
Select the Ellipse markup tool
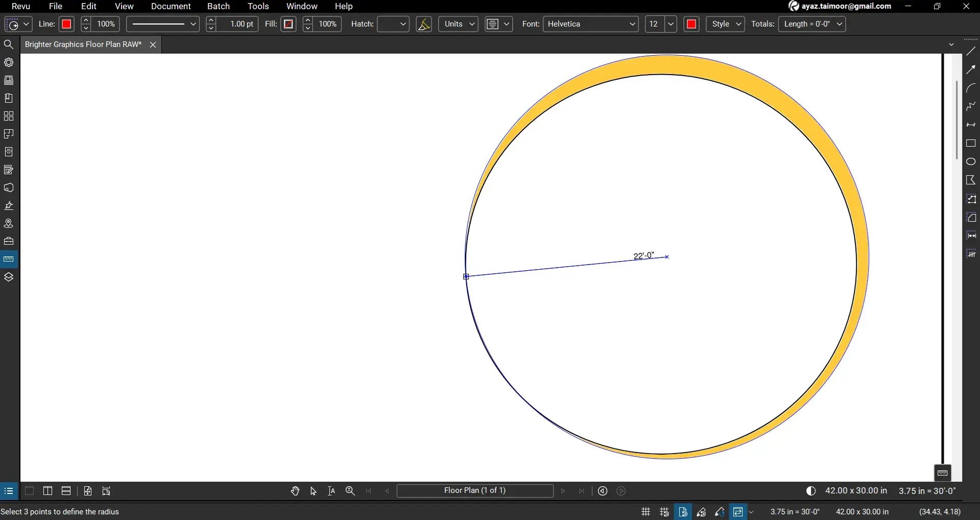pyautogui.click(x=971, y=161)
